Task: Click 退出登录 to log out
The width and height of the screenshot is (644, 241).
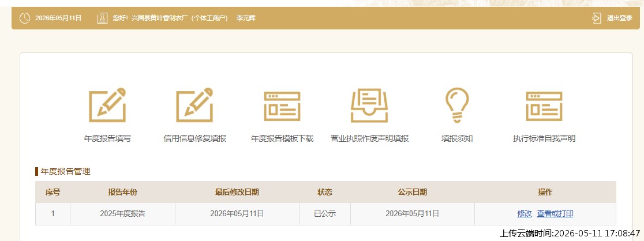Action: [x=620, y=18]
